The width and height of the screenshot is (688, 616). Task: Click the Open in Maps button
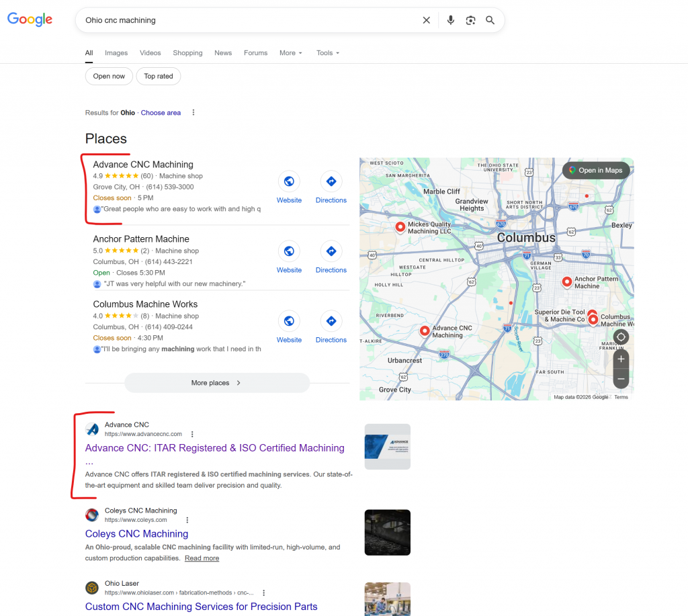point(595,170)
